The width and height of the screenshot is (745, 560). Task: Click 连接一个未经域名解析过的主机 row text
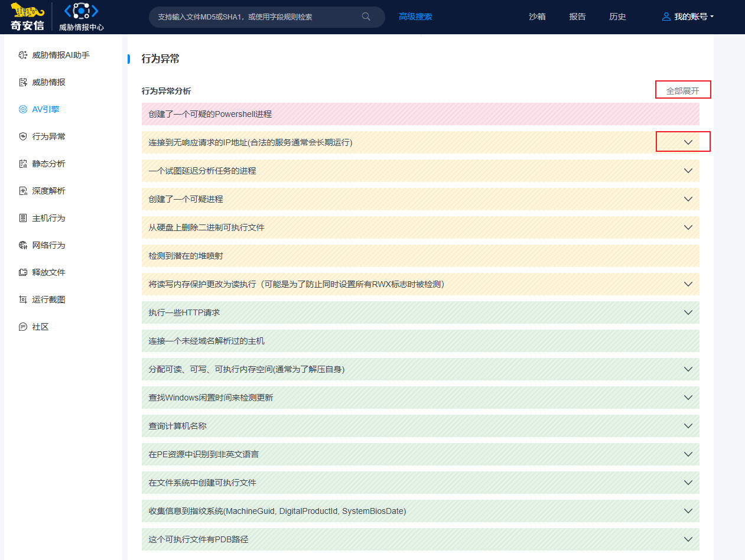[x=207, y=341]
